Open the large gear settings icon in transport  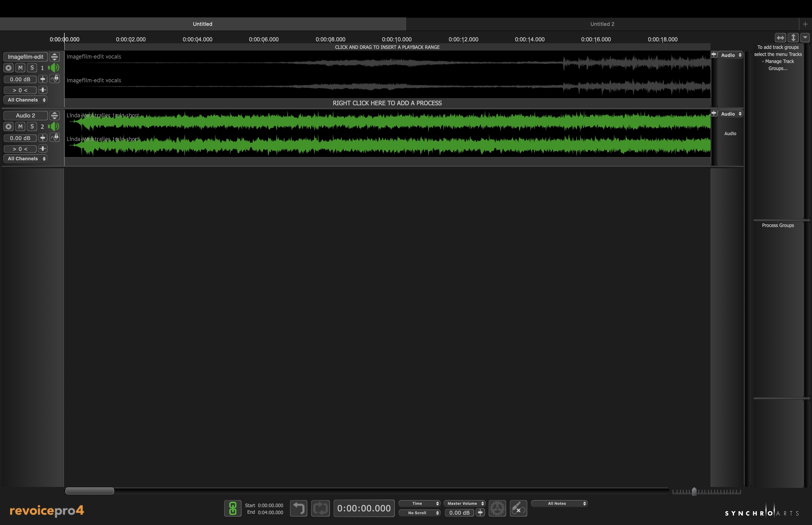[497, 508]
